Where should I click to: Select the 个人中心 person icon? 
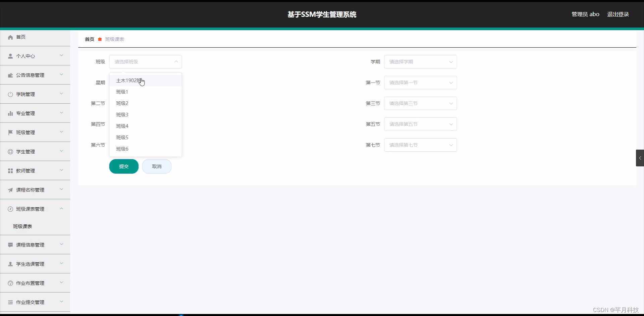(10, 56)
